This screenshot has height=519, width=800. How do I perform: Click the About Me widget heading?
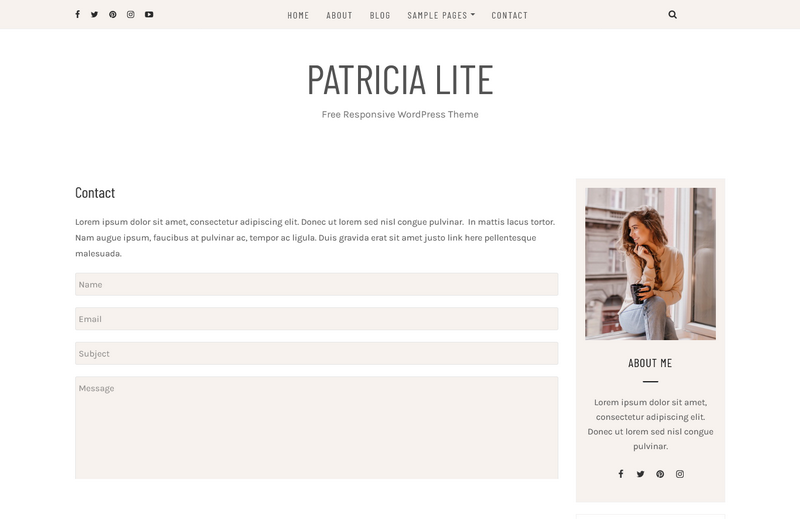point(651,363)
